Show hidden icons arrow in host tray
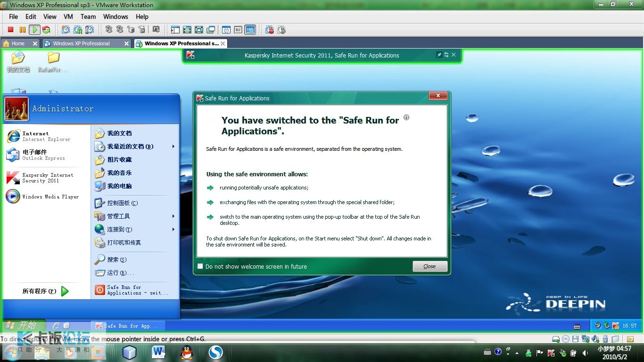 click(x=517, y=353)
